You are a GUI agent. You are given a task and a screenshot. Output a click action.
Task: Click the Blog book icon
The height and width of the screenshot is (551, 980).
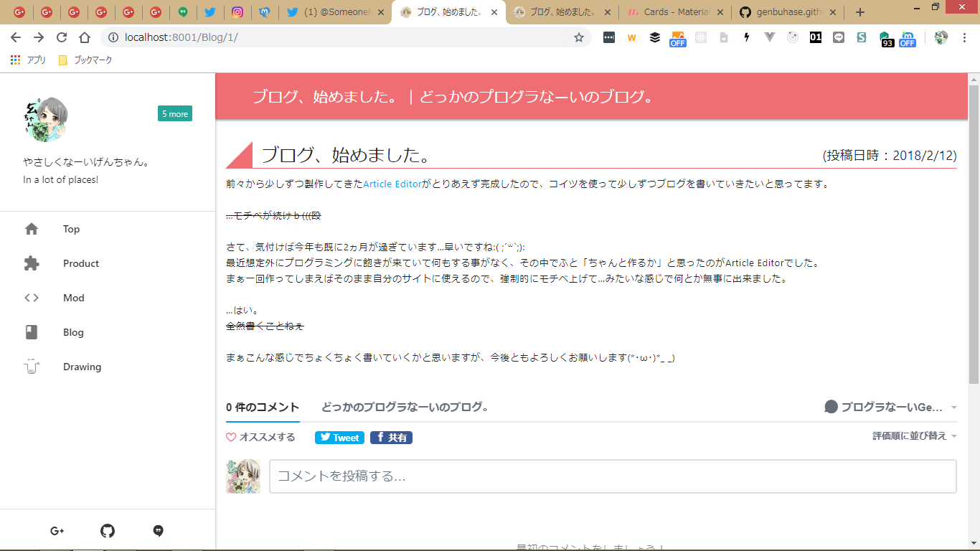[32, 332]
